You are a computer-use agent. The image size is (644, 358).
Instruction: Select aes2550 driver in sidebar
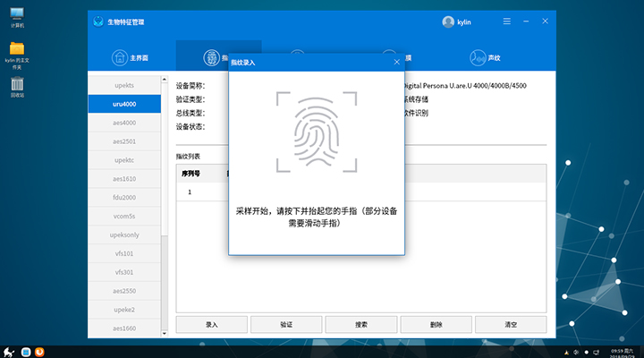[x=124, y=291]
